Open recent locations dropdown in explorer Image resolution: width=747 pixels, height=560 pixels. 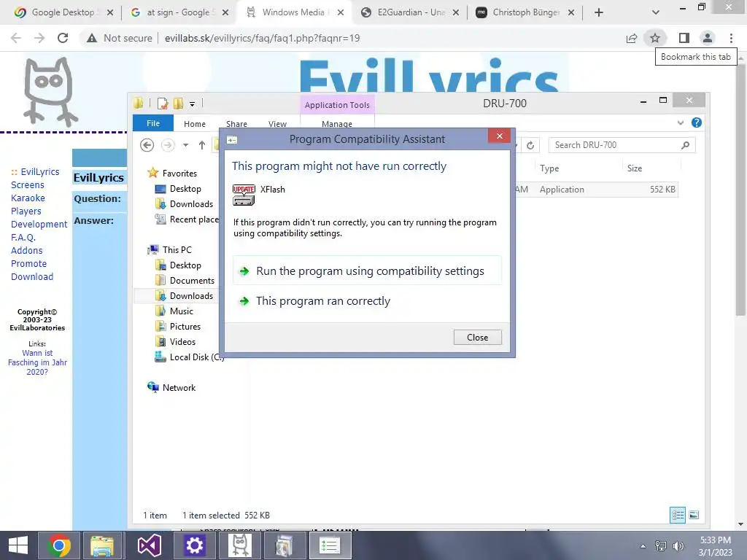186,145
